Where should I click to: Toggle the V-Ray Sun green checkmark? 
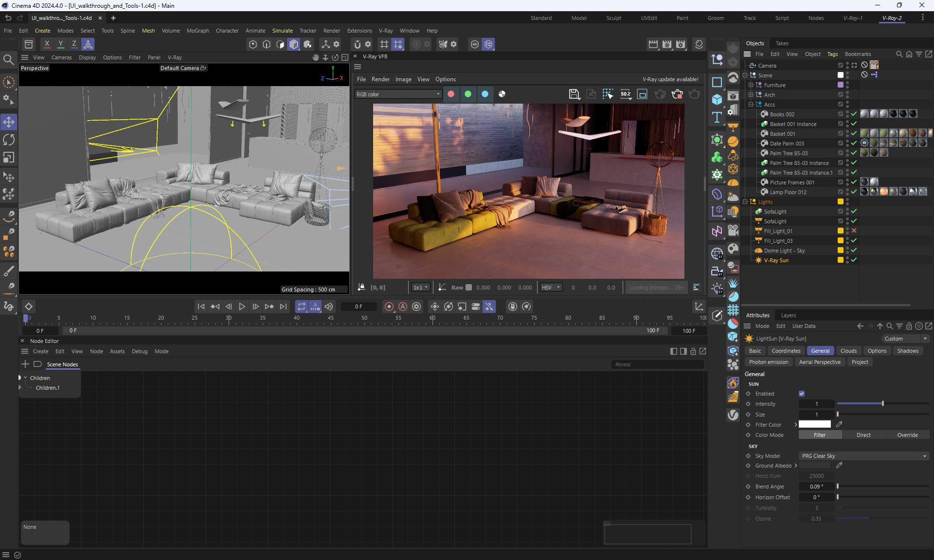click(x=854, y=260)
